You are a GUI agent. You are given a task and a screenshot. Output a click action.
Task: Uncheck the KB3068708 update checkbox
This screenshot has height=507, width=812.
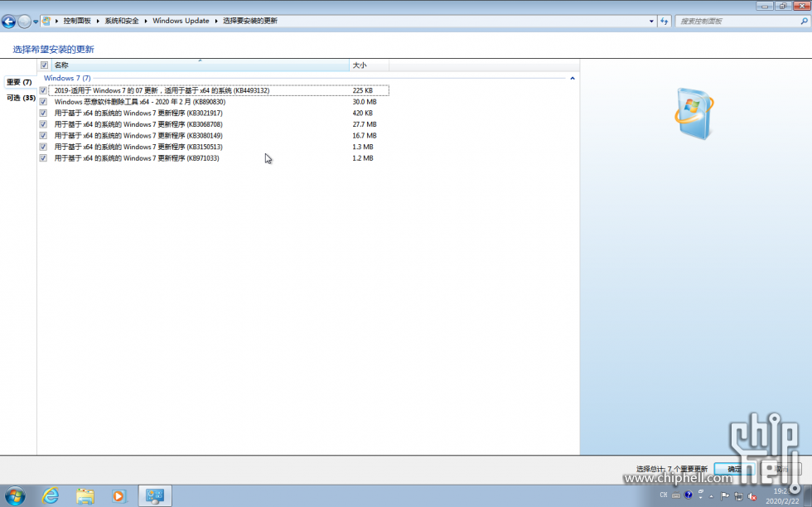pos(43,124)
